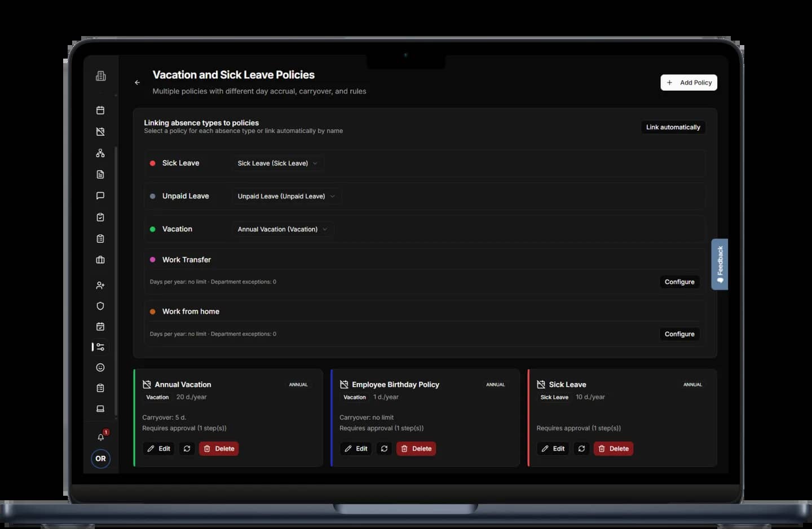
Task: Click the Link automatically button
Action: [x=673, y=127]
